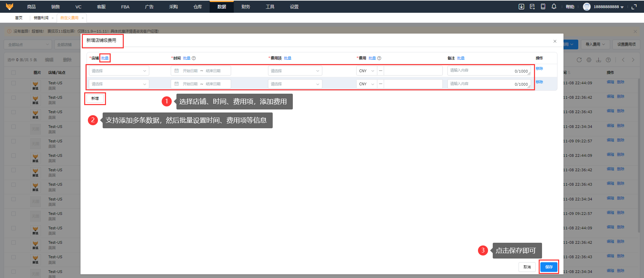Image resolution: width=644 pixels, height=278 pixels.
Task: Click the first Test-US row product thumbnail
Action: coord(35,85)
